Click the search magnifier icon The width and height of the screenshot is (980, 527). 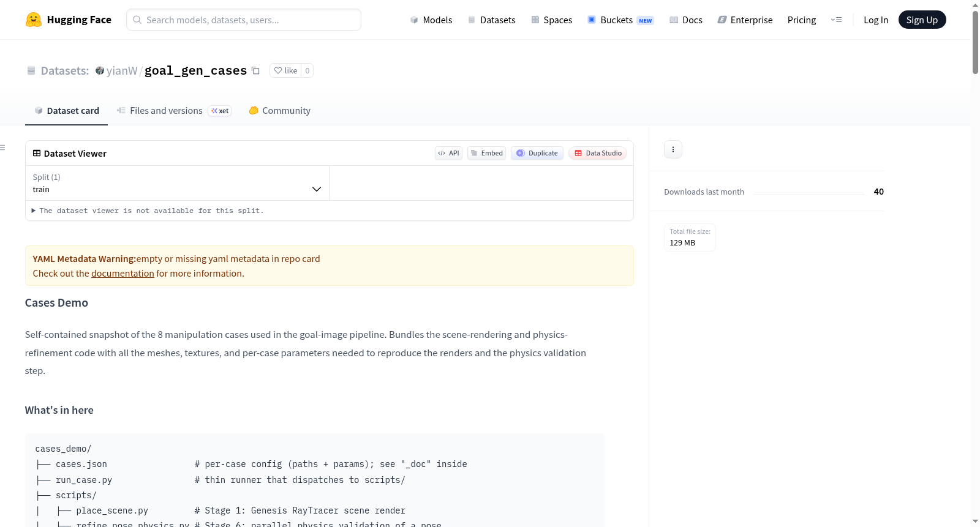137,20
